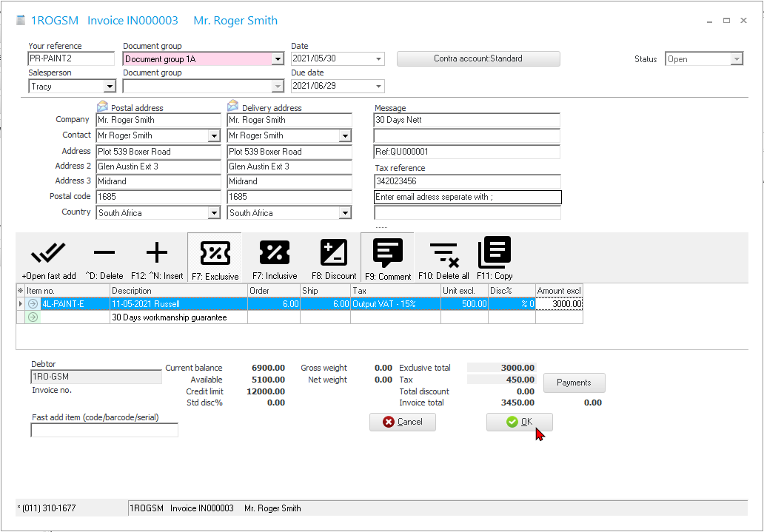Click the F10 Delete all icon
This screenshot has height=532, width=764.
tap(443, 254)
